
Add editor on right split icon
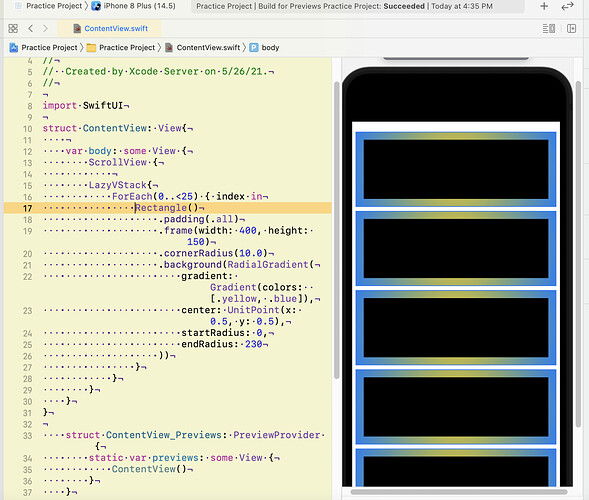571,29
